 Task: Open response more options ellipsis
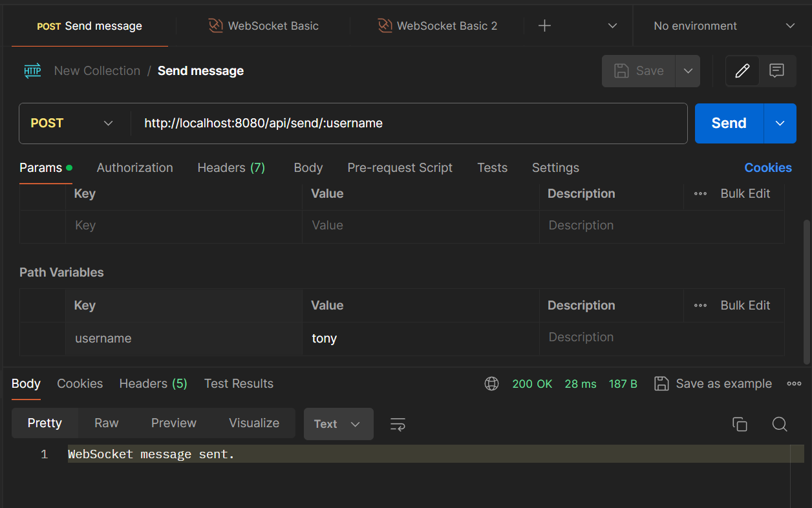794,384
